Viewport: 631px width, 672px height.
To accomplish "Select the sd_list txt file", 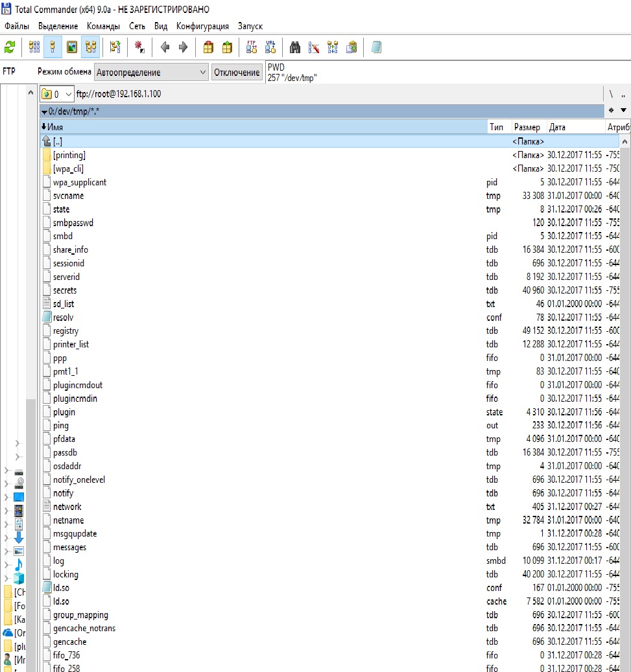I will 329,303.
